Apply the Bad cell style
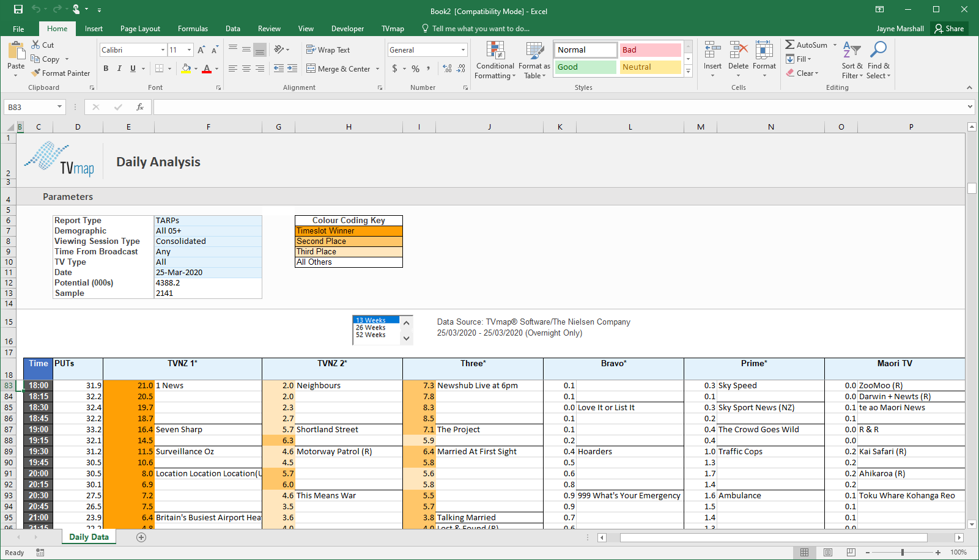Viewport: 979px width, 560px height. click(651, 50)
